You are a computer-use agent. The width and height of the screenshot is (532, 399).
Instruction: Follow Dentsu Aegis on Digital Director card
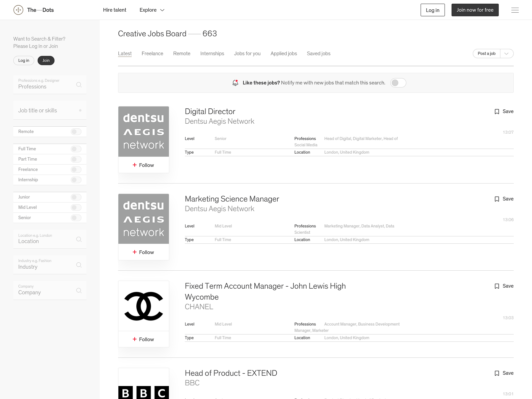click(x=144, y=165)
